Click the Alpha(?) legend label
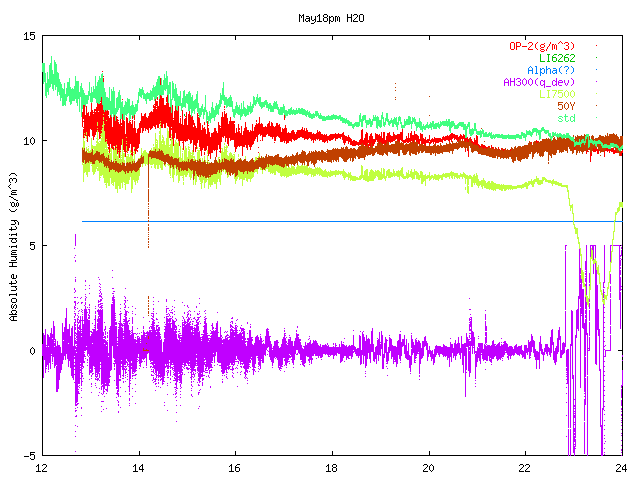This screenshot has height=480, width=640. coord(551,70)
